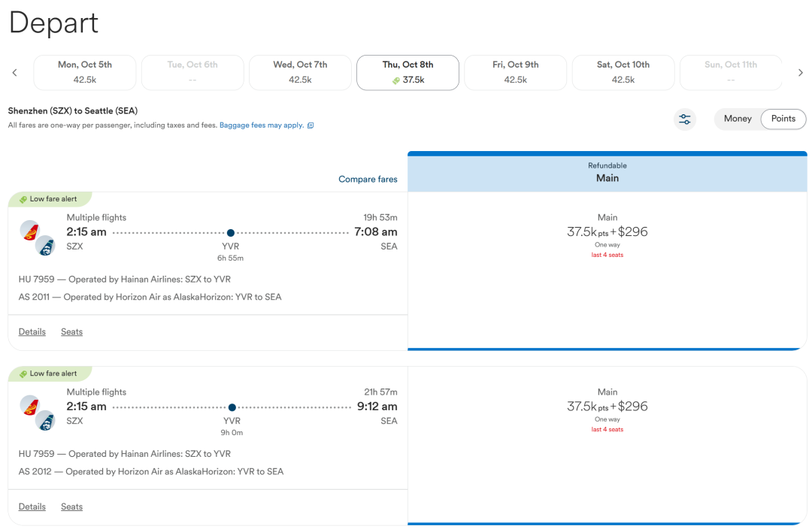Viewport: 812px width, 532px height.
Task: Switch fare display to Points
Action: tap(783, 119)
